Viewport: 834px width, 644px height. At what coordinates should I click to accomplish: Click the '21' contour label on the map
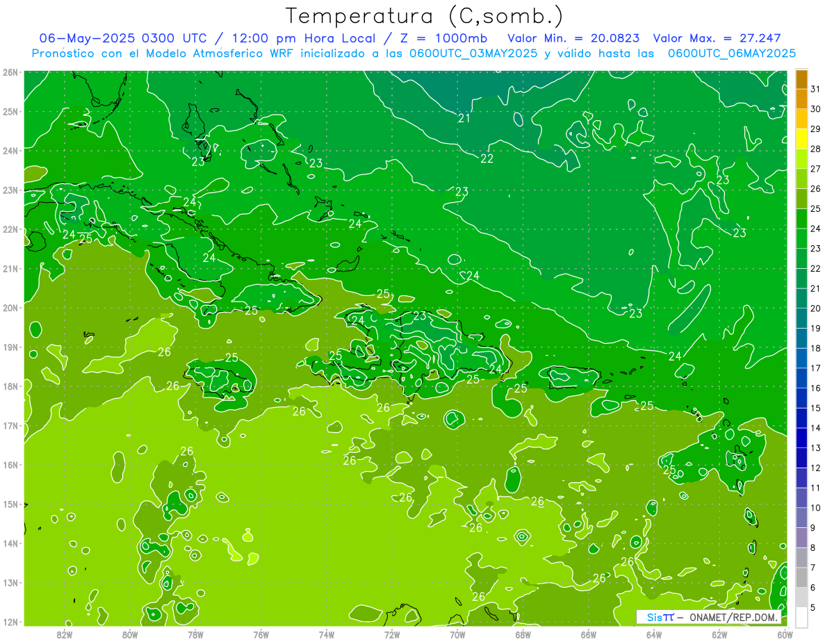464,119
